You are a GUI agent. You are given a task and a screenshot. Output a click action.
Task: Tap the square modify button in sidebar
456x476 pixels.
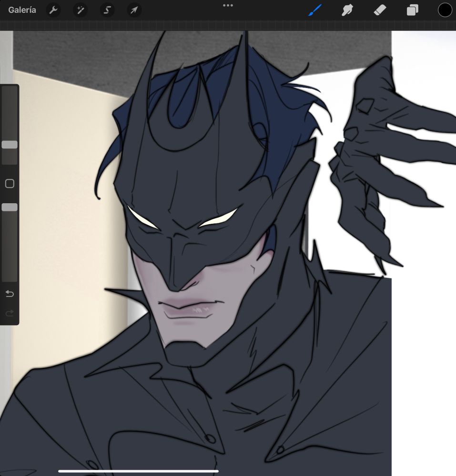coord(10,184)
